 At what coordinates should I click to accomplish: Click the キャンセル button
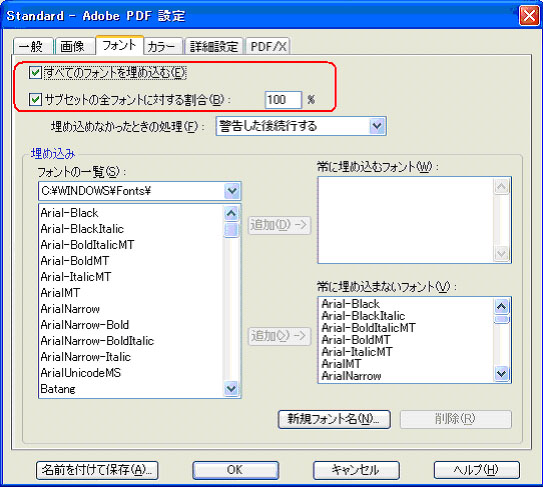[x=356, y=470]
